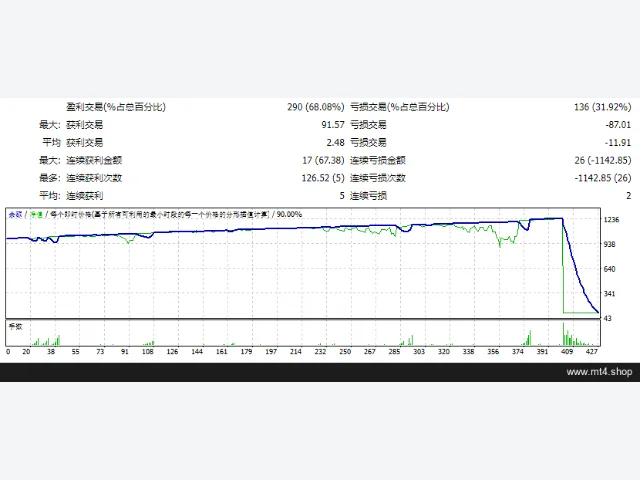Select the label 连续亏损
The height and width of the screenshot is (480, 640).
click(x=368, y=196)
